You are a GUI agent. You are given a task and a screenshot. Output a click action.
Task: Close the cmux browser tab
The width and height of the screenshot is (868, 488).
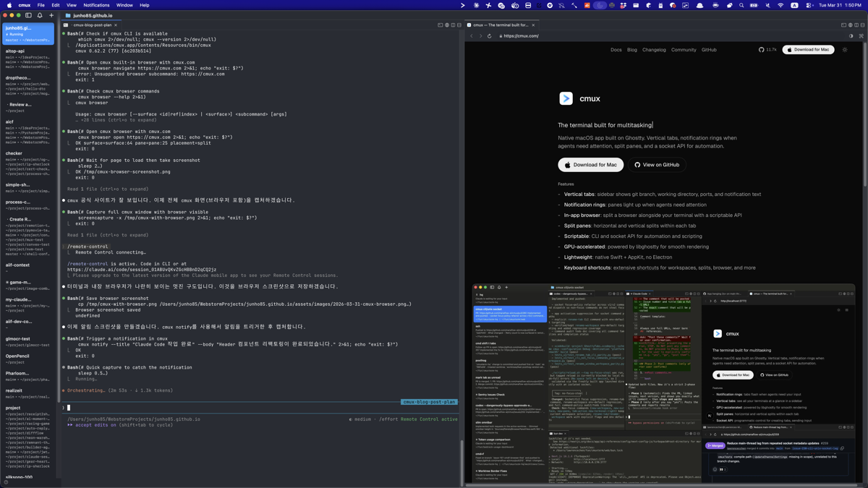(533, 25)
